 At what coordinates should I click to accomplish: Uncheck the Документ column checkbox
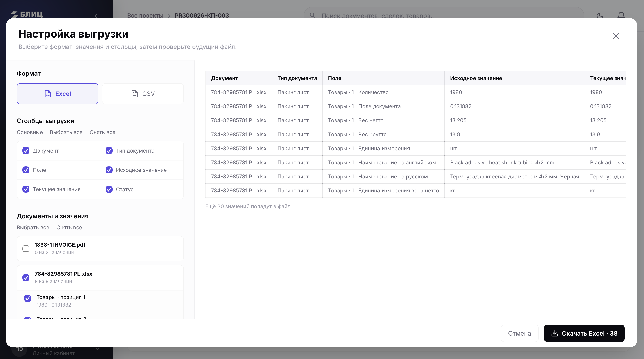pyautogui.click(x=26, y=151)
